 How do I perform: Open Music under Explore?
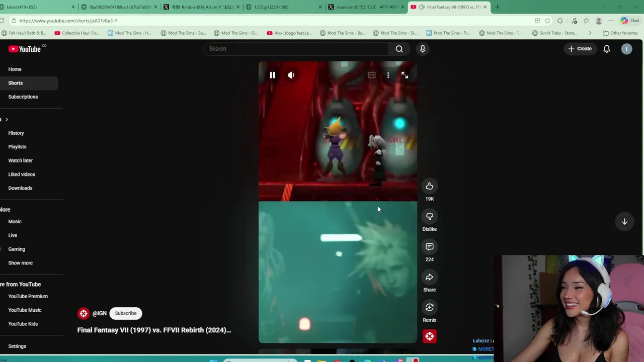click(x=15, y=222)
